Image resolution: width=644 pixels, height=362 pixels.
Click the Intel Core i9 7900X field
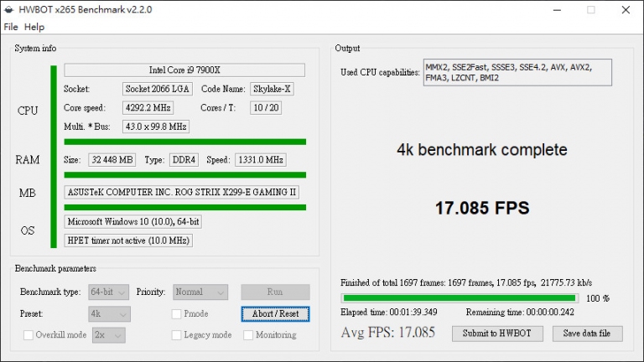tap(184, 70)
